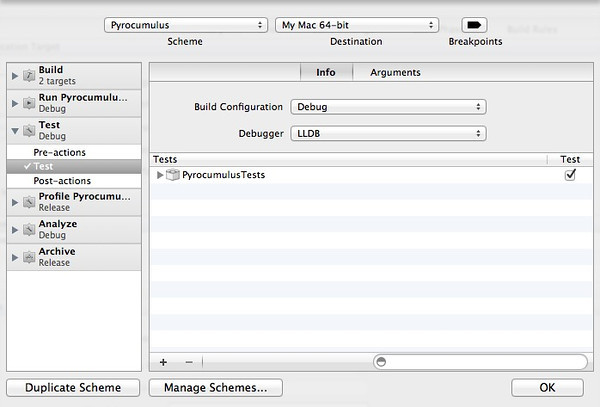600x407 pixels.
Task: Expand the PyrocumulusTests tree row
Action: click(x=160, y=175)
